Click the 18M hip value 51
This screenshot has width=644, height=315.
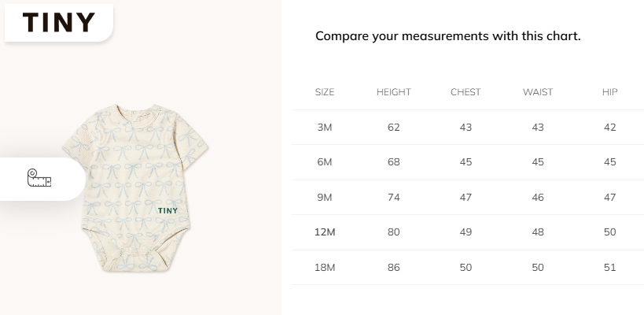(x=609, y=268)
